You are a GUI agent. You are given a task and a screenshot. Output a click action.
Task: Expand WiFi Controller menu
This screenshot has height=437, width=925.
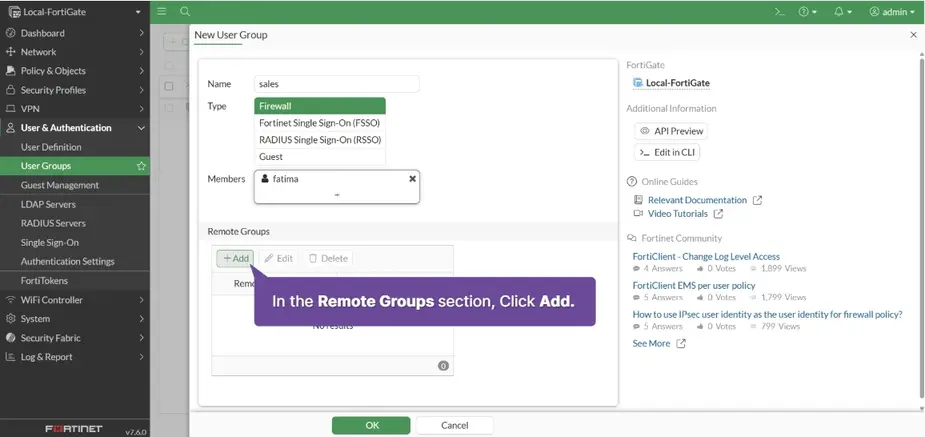tap(75, 300)
